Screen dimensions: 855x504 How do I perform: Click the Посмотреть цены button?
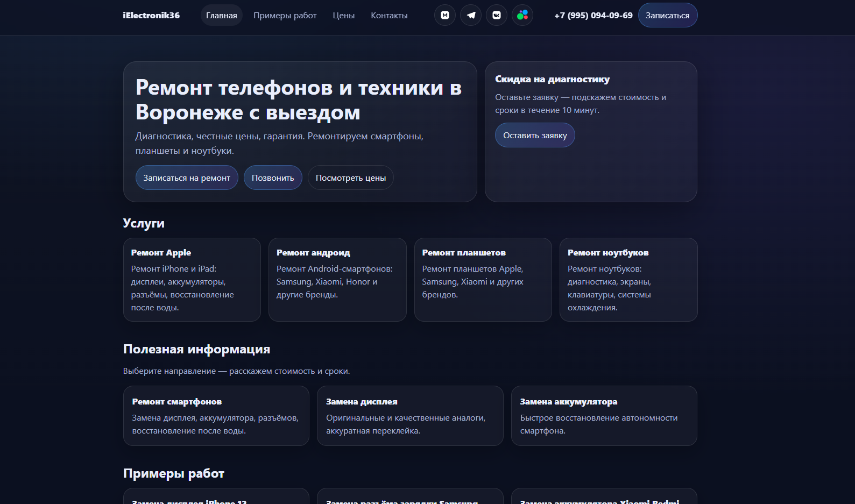tap(350, 178)
